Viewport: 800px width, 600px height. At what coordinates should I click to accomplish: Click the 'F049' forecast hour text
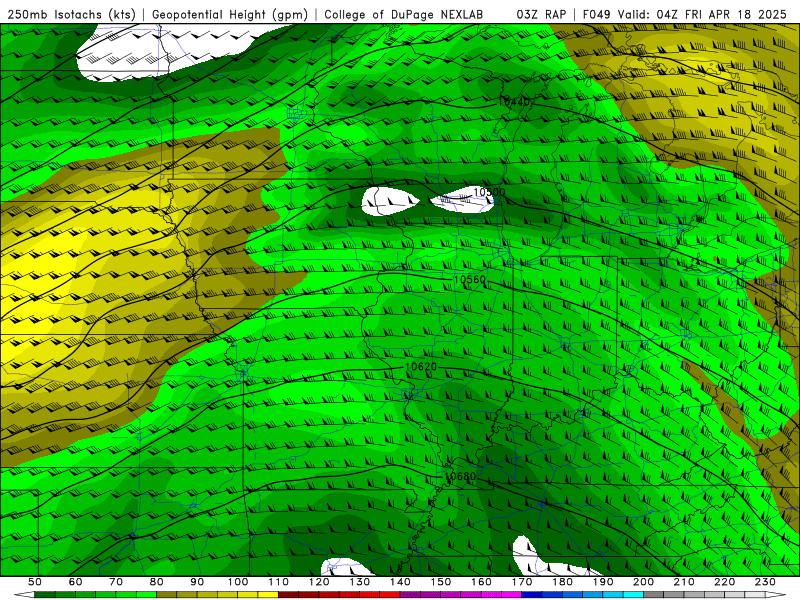pyautogui.click(x=596, y=14)
